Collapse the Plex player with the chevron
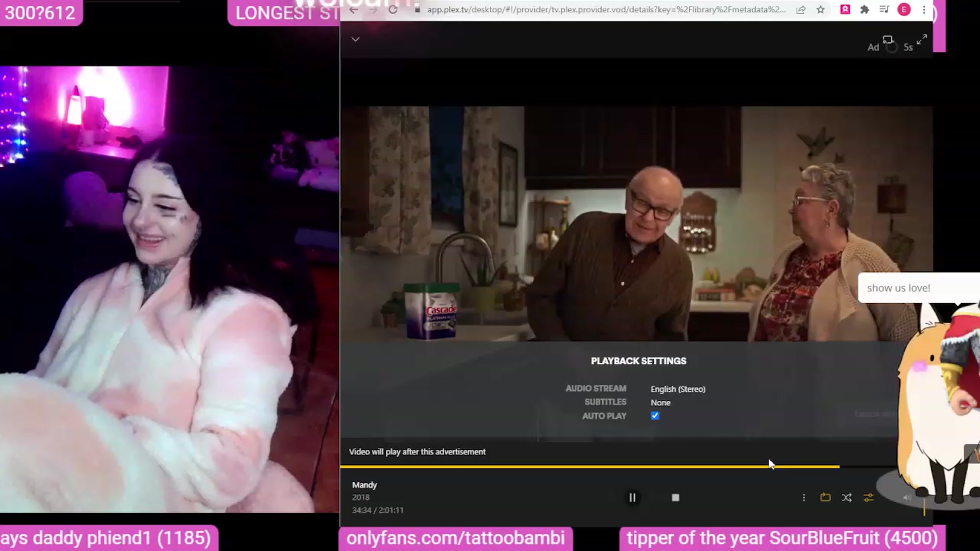Screen dimensions: 980x551 click(x=355, y=39)
